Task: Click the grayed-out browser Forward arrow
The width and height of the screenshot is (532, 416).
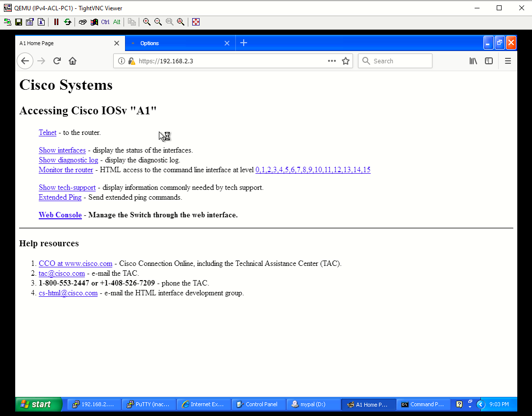Action: [41, 61]
